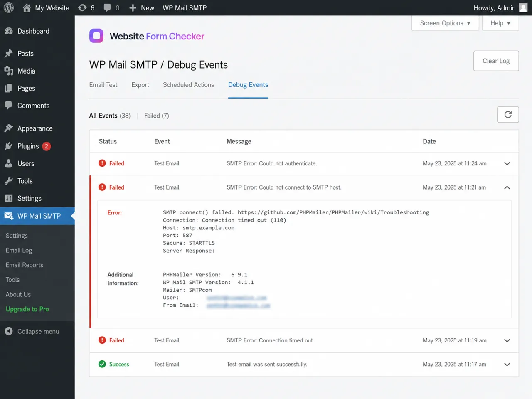The image size is (532, 399).
Task: Click the Users person icon
Action: [9, 164]
